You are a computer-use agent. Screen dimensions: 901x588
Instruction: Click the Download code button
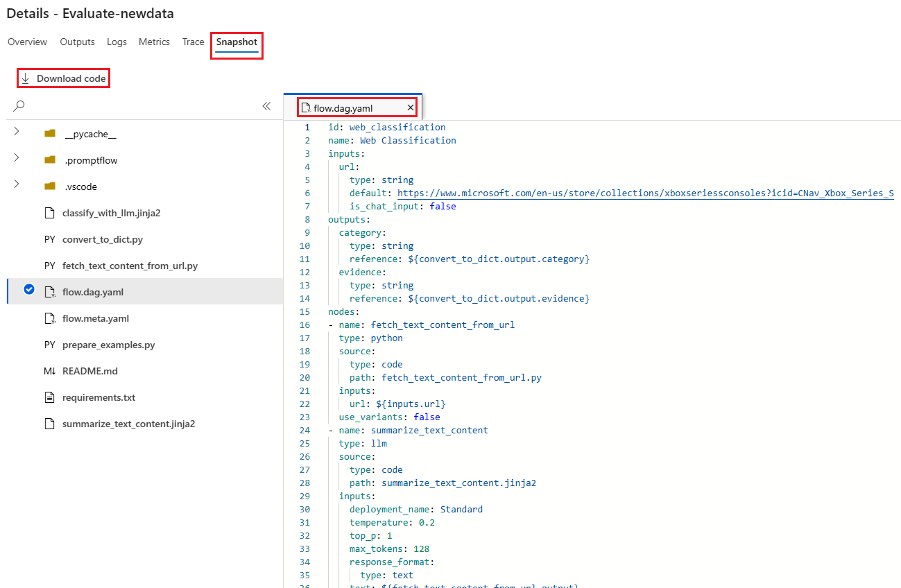[x=64, y=78]
